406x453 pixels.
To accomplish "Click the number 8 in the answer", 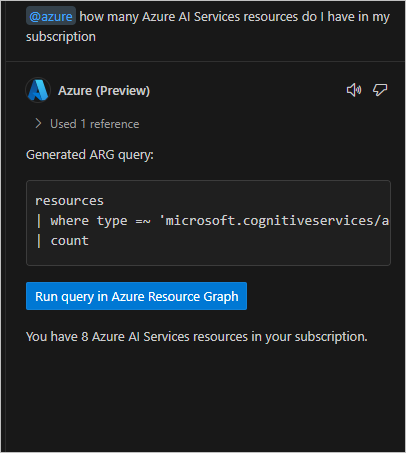I will pos(85,337).
